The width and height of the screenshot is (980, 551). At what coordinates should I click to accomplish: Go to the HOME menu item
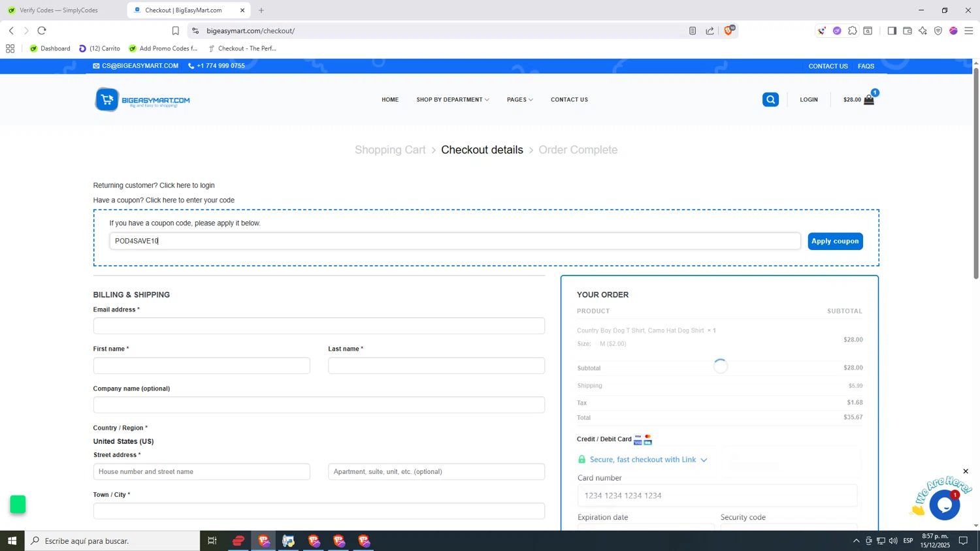[x=390, y=100]
